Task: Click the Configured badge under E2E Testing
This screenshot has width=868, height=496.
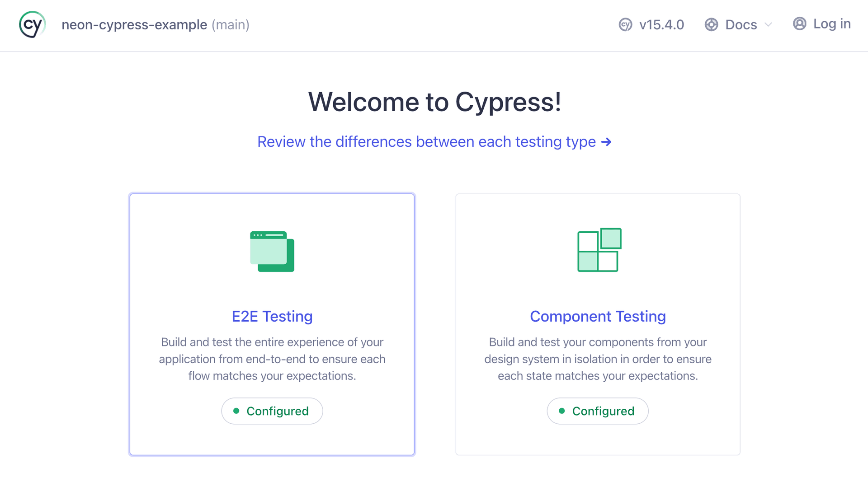Action: pos(272,411)
